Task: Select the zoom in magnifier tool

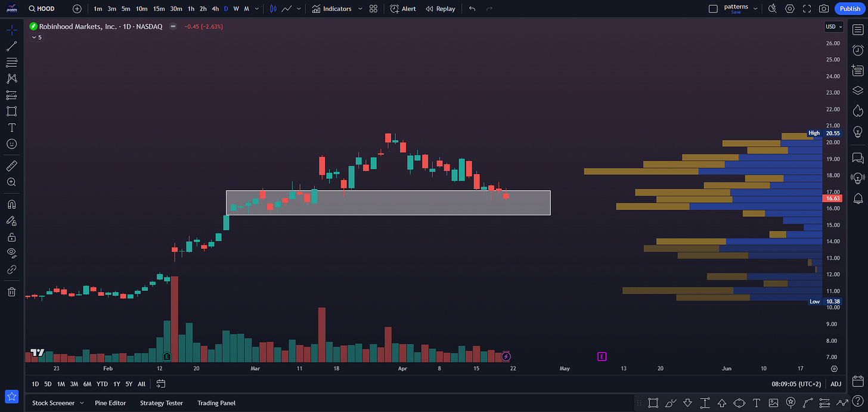Action: [x=11, y=182]
